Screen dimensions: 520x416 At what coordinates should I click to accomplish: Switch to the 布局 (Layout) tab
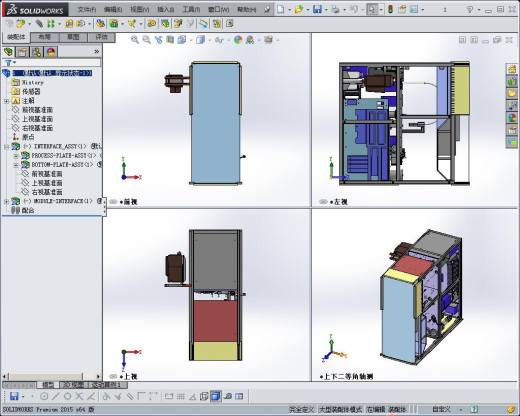point(45,37)
